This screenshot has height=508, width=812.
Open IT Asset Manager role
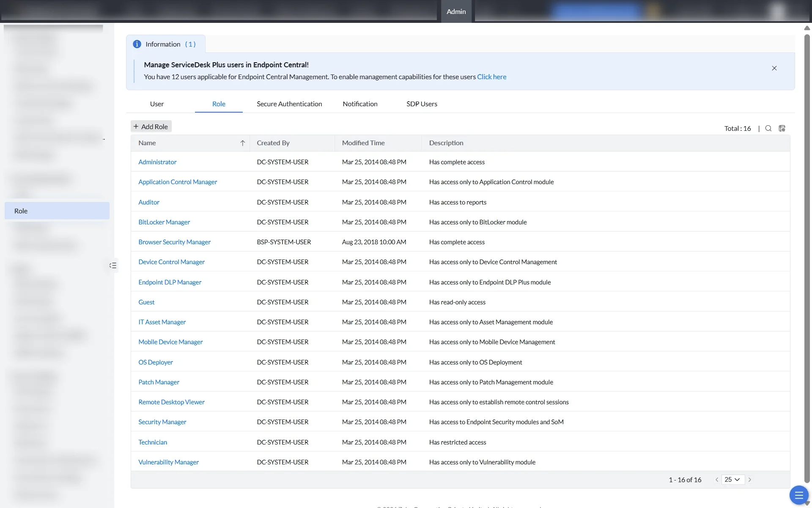[162, 322]
